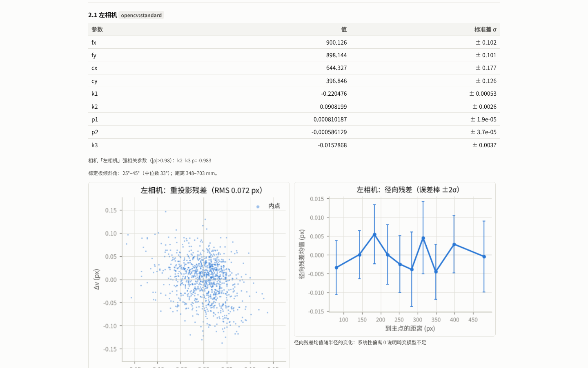Click the cx value 644.327

click(x=336, y=68)
